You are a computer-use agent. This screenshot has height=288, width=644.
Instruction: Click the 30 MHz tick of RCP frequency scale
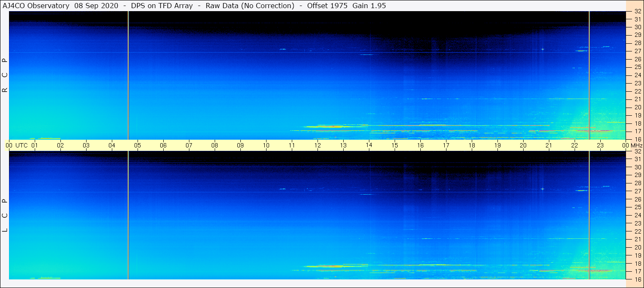coord(637,27)
